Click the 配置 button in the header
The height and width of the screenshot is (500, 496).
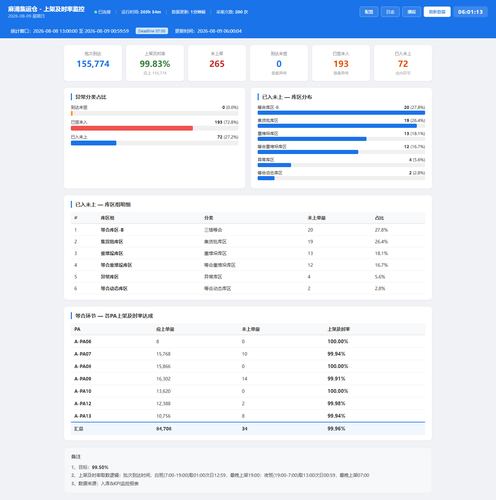(369, 12)
